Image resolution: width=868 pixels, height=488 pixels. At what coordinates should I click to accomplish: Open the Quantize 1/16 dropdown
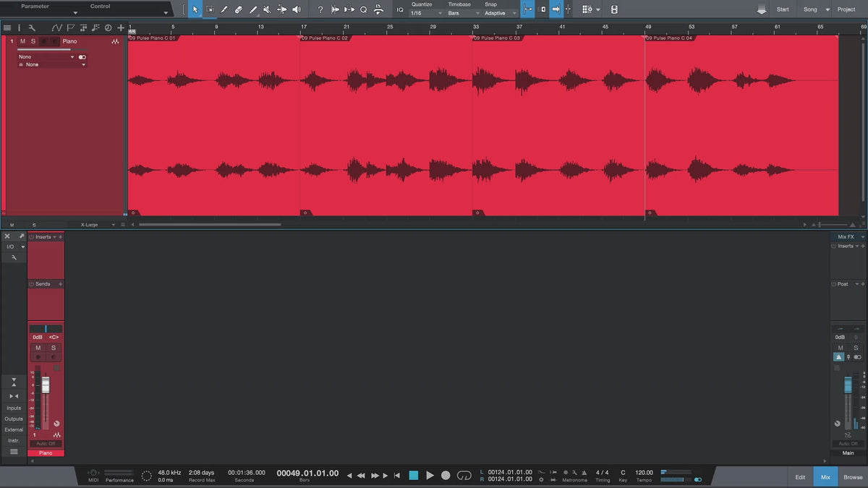click(x=426, y=13)
